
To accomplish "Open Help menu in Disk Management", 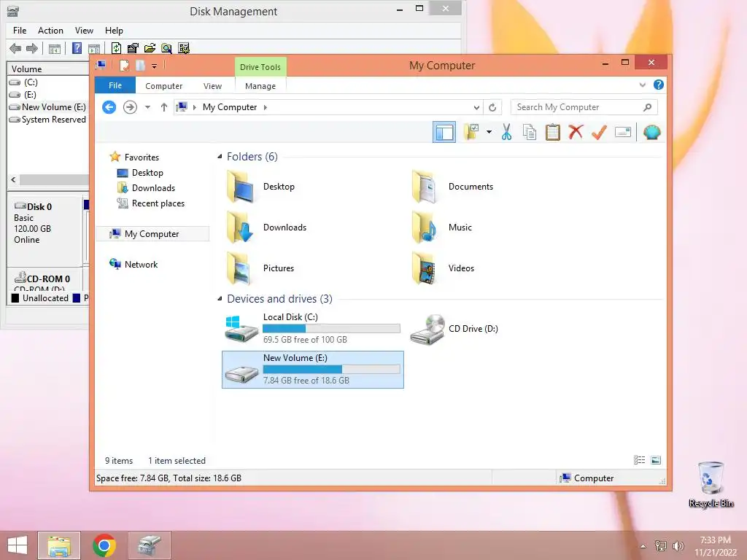I will [x=114, y=31].
